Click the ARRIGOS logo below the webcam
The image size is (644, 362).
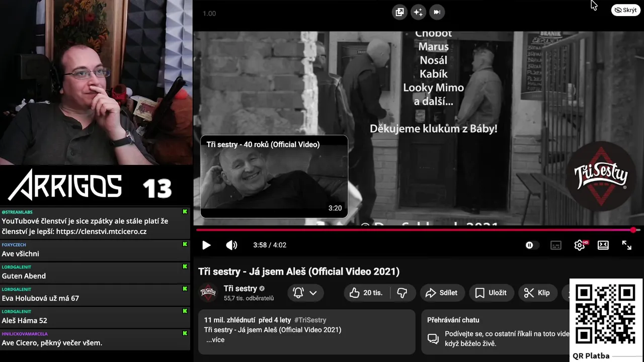click(x=65, y=185)
